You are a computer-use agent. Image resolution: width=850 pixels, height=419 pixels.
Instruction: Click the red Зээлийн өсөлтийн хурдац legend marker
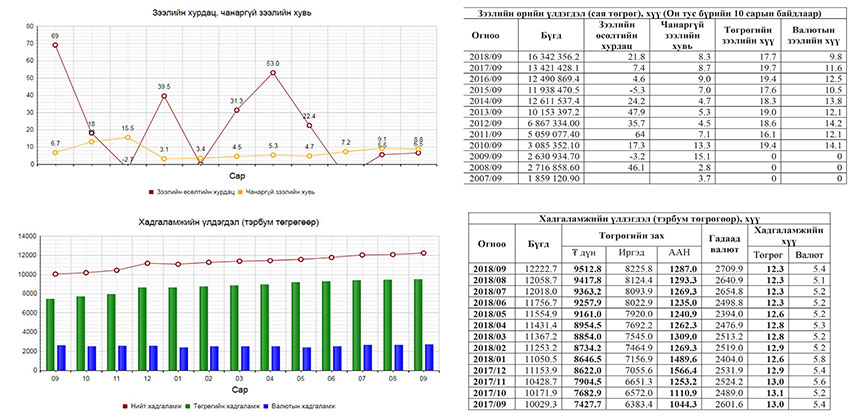point(152,190)
